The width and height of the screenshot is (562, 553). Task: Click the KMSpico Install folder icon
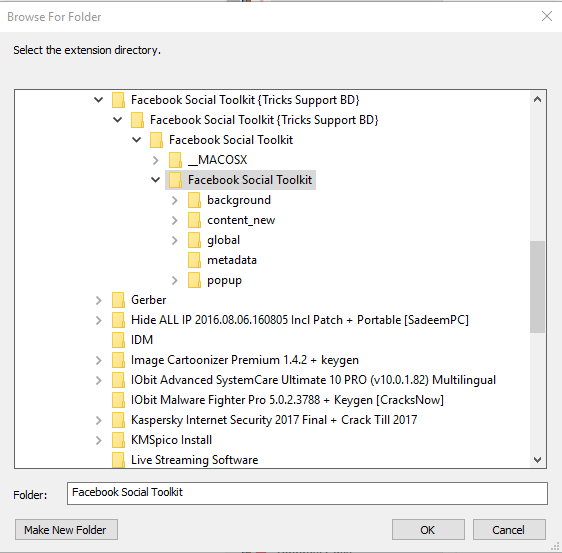pos(118,440)
